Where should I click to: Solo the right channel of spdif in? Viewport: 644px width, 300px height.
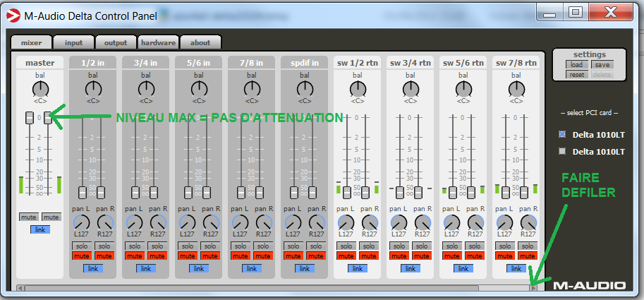tap(316, 246)
